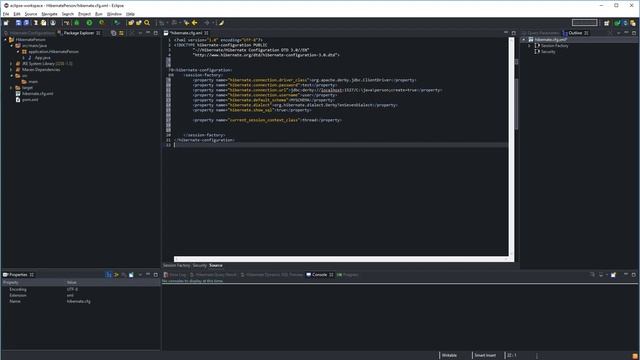640x360 pixels.
Task: Select the editor Source page tab
Action: point(216,265)
